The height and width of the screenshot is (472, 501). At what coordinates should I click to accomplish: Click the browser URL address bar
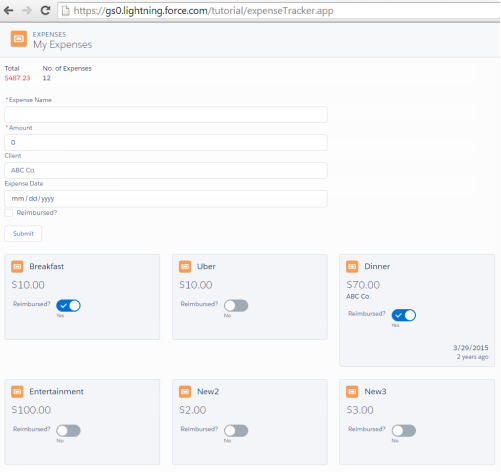point(279,11)
